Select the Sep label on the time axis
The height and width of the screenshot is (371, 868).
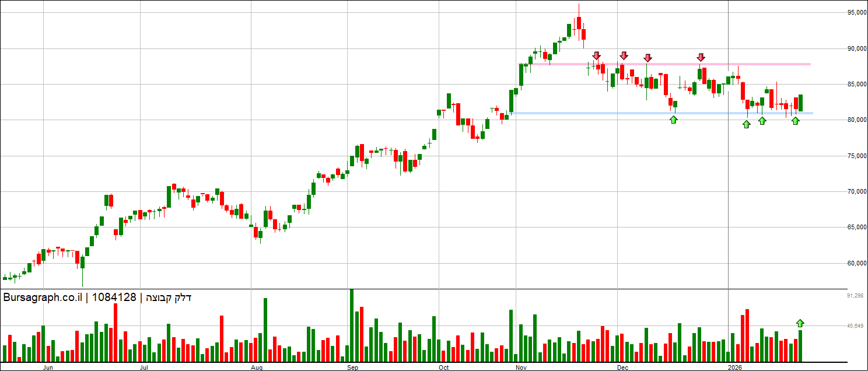pyautogui.click(x=352, y=367)
